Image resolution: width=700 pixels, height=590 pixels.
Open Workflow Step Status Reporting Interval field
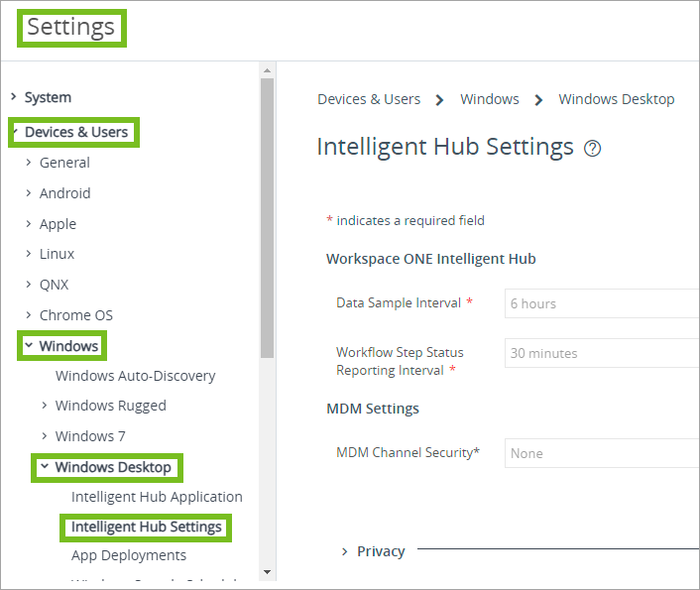coord(602,353)
